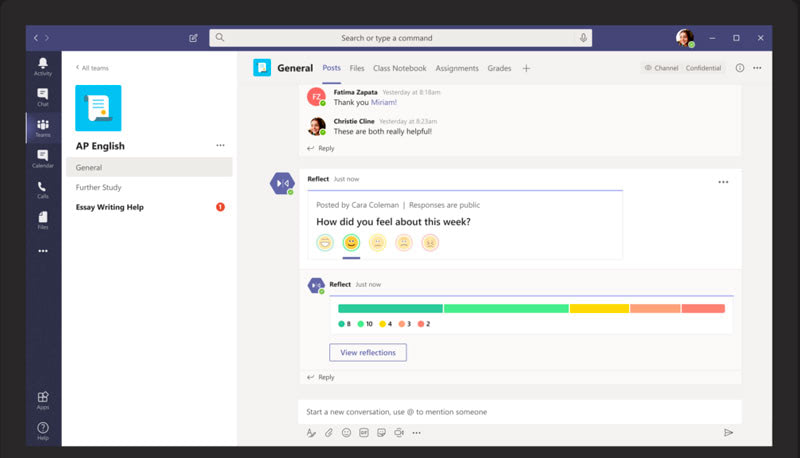The width and height of the screenshot is (800, 458).
Task: Click the Channel Confidential label
Action: point(683,68)
